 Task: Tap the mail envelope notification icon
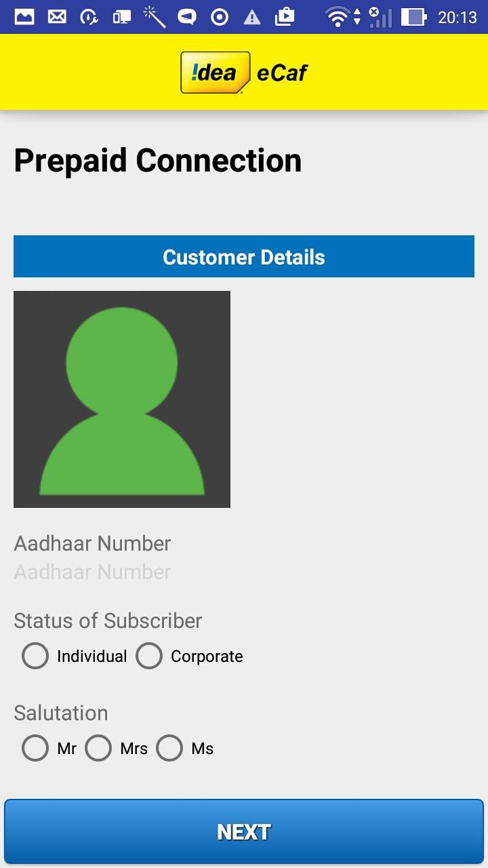click(57, 17)
